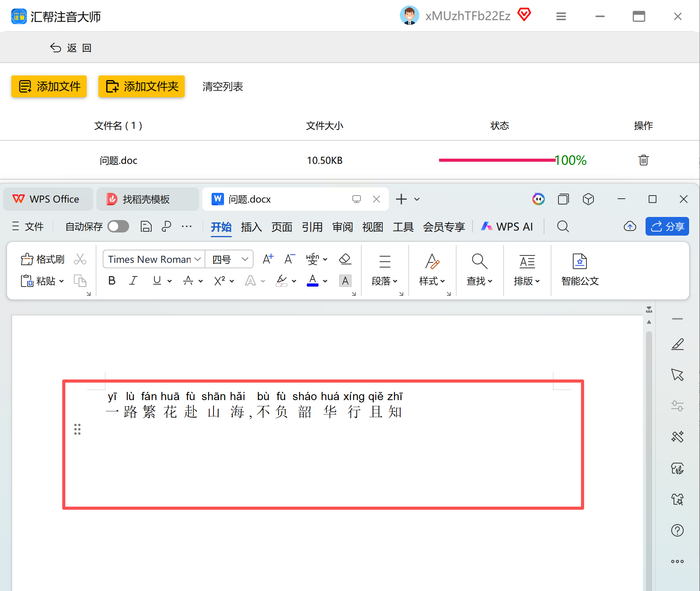Expand the 段落 paragraph dropdown
Viewport: 700px width, 591px height.
tap(385, 281)
